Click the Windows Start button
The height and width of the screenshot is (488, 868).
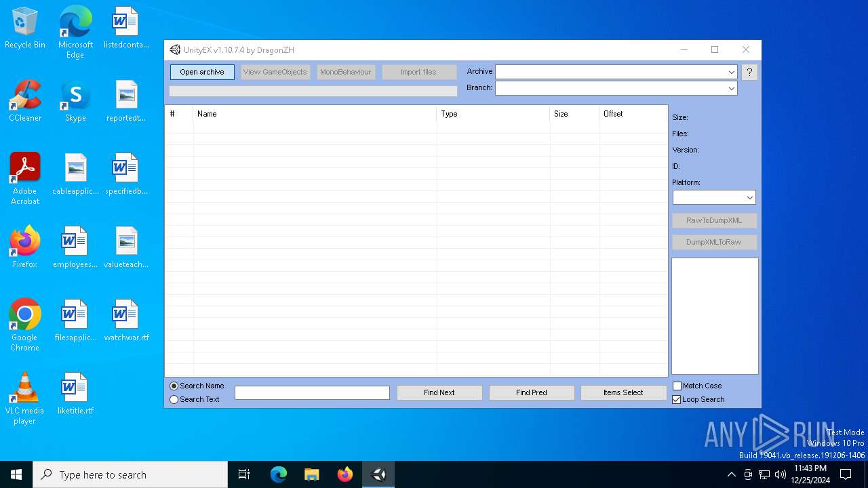[16, 474]
